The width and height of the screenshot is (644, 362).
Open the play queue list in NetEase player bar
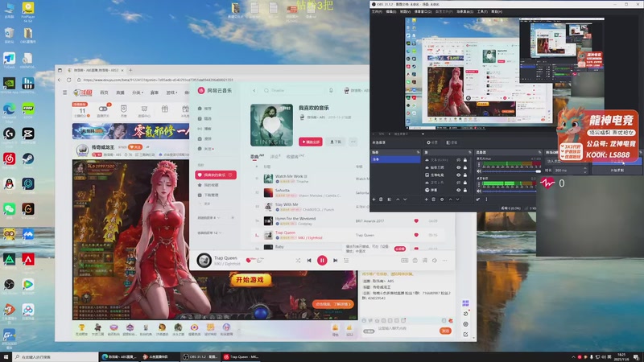point(346,260)
